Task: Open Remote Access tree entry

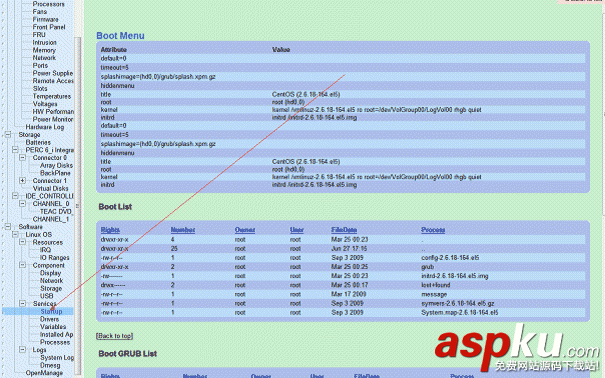Action: [x=53, y=81]
